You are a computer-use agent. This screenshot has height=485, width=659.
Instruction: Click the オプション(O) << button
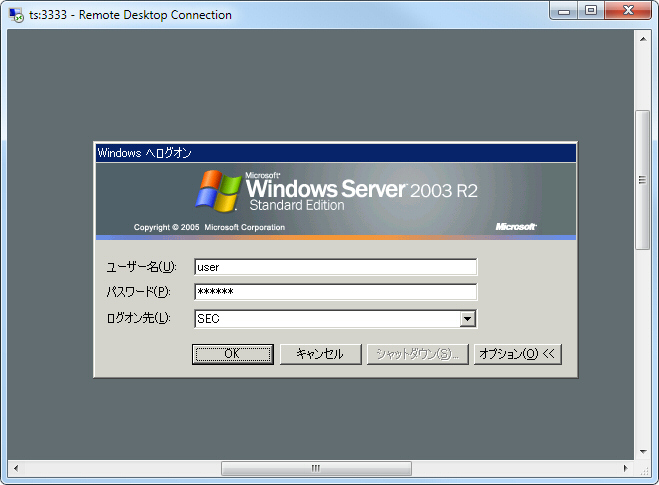pyautogui.click(x=517, y=354)
